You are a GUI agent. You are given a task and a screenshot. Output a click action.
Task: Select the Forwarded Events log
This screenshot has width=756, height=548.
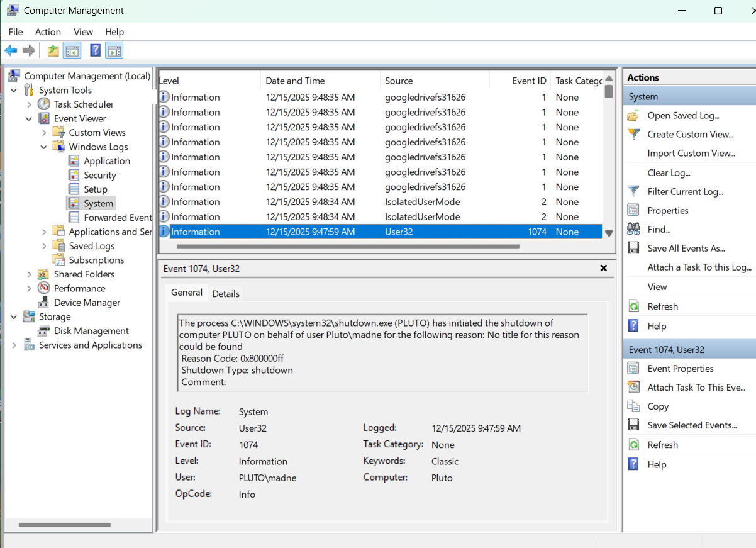(x=118, y=217)
